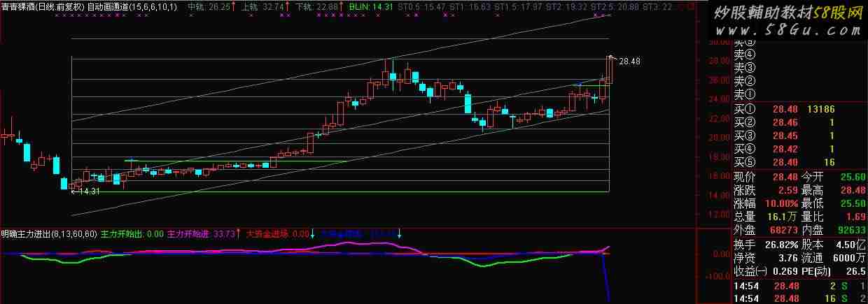The height and width of the screenshot is (304, 868).
Task: Select the 今开 25.60 value
Action: coord(854,177)
